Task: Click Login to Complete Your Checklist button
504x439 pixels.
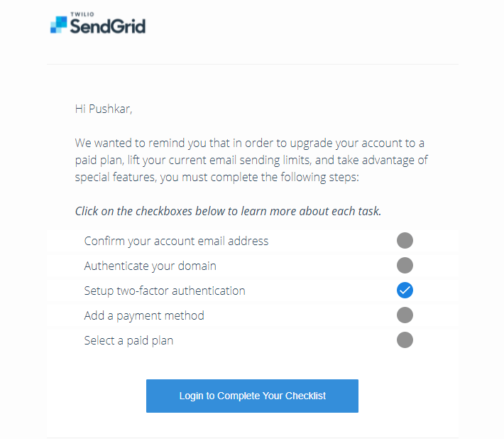Action: click(x=252, y=396)
